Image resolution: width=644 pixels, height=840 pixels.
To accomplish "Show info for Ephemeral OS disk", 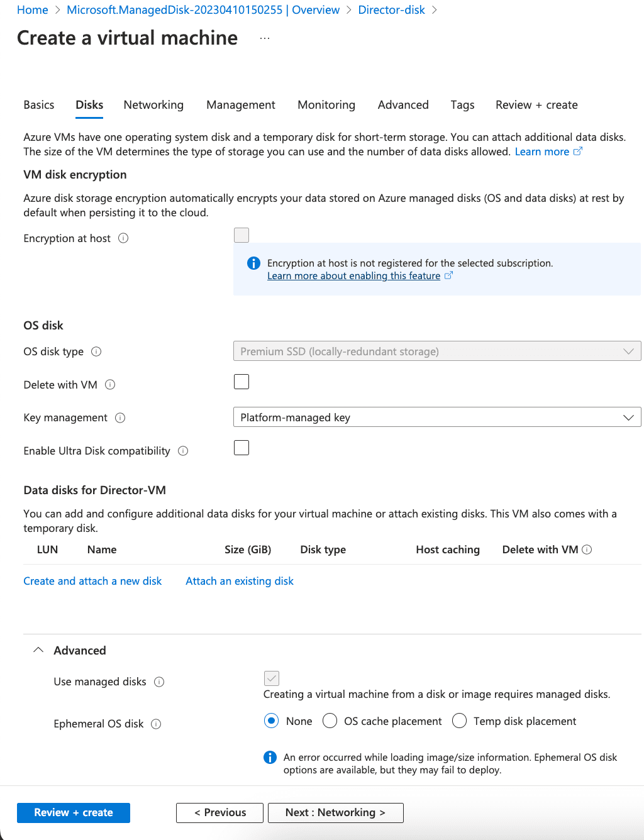I will (155, 724).
